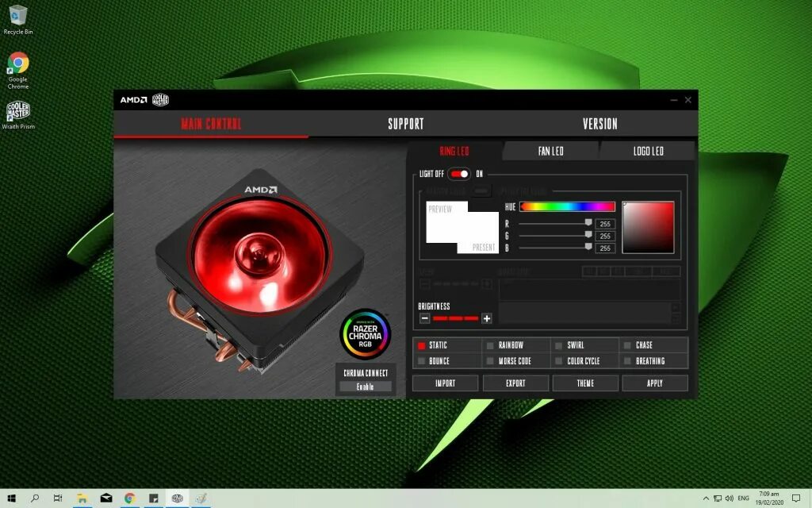Click the AMD logo in title bar
Image resolution: width=812 pixels, height=508 pixels.
[x=133, y=100]
